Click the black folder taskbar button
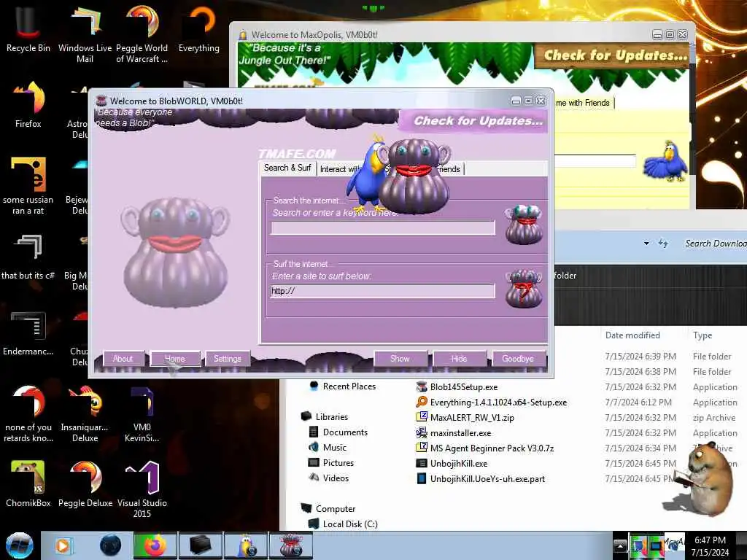 click(x=201, y=545)
